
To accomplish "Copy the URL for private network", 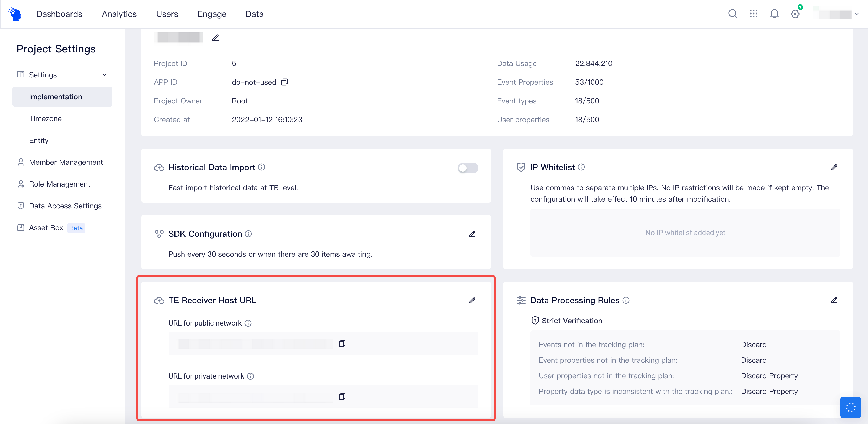I will (342, 396).
